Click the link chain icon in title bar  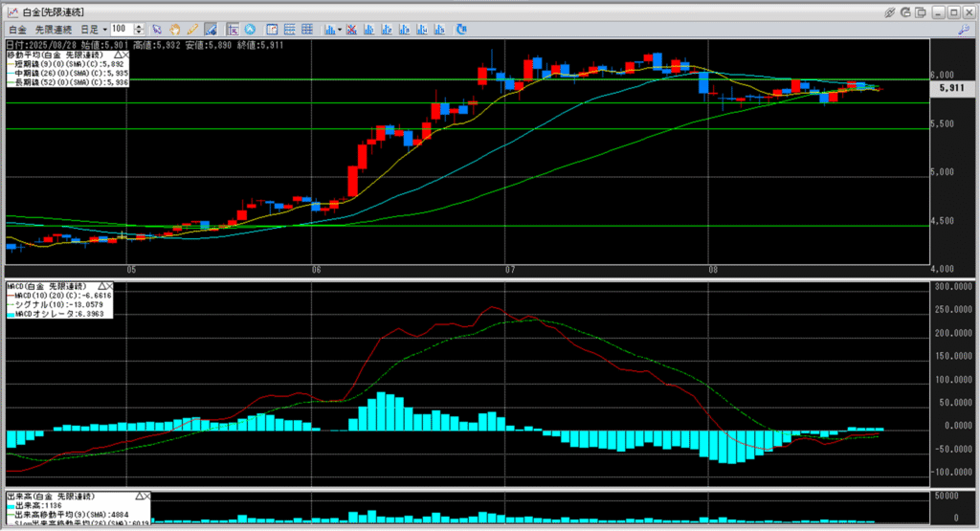pyautogui.click(x=890, y=11)
